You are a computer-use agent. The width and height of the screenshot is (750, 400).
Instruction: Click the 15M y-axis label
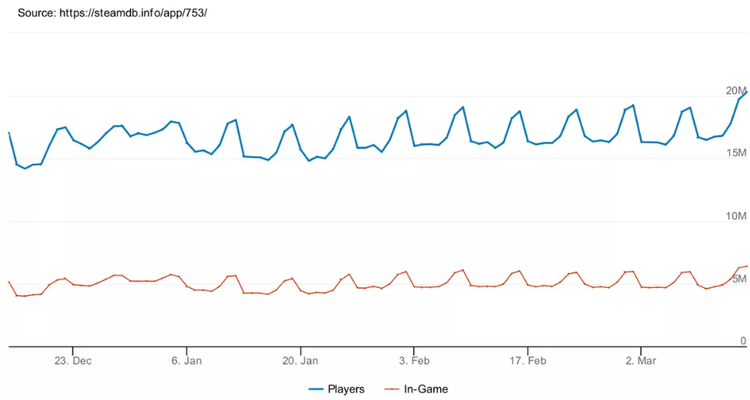click(736, 153)
